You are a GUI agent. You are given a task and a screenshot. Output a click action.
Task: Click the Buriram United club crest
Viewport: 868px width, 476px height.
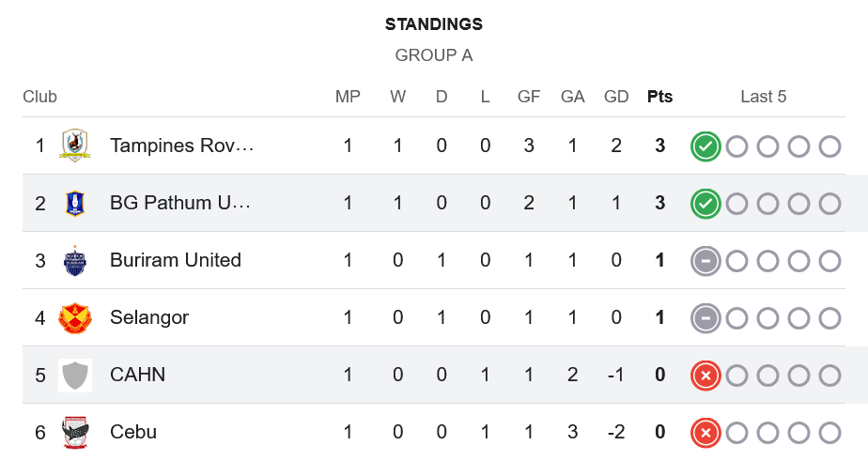coord(75,260)
